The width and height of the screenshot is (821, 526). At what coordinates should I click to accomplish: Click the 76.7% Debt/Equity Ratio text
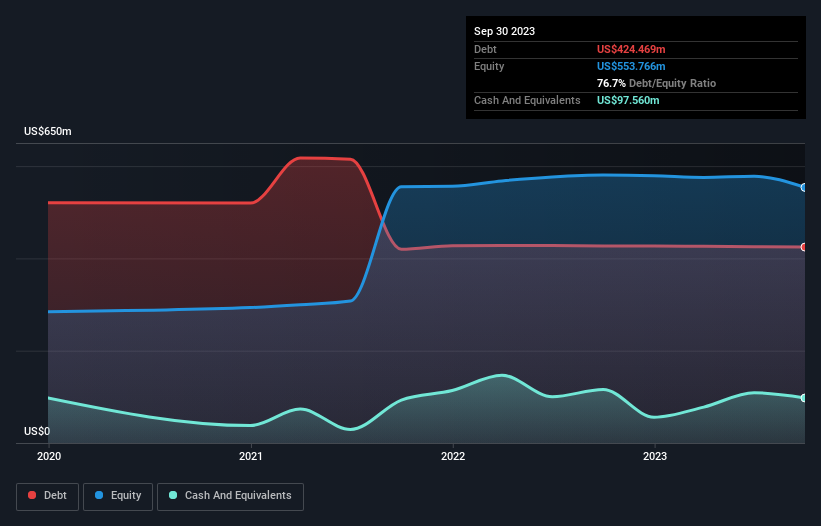[656, 83]
